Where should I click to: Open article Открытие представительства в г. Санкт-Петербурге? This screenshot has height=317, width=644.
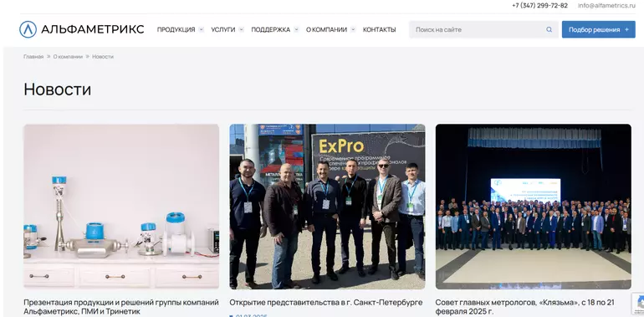(x=325, y=303)
